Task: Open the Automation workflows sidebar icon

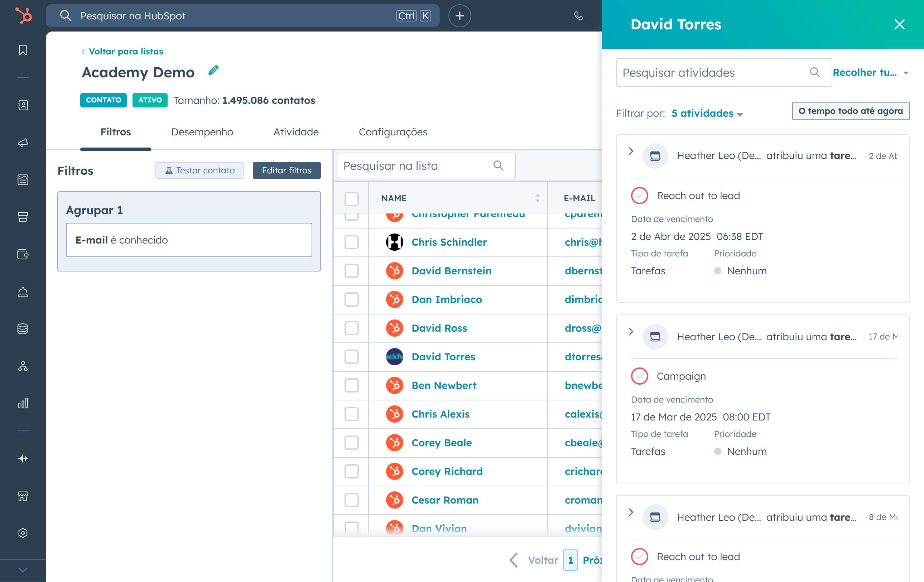Action: 23,366
